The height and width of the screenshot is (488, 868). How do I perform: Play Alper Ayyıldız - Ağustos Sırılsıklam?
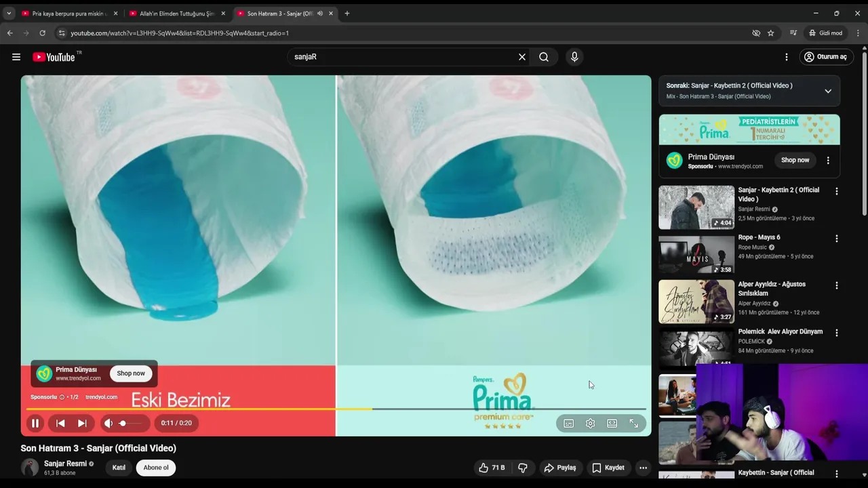696,302
